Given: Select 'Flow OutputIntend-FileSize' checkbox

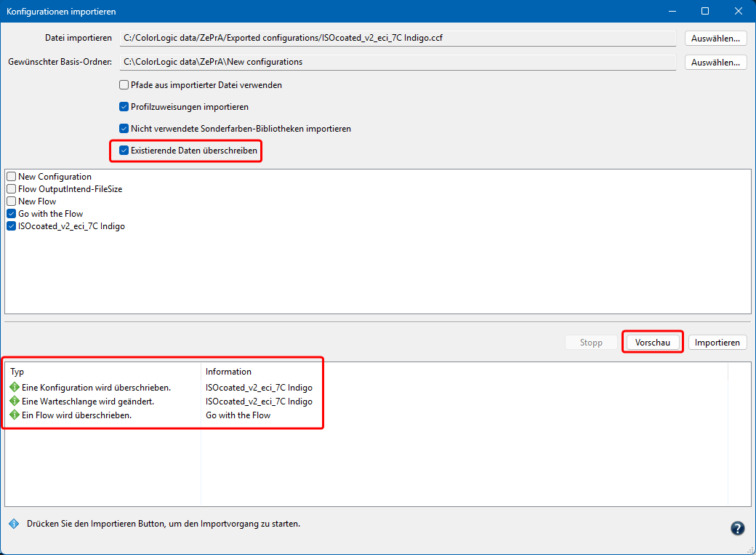Looking at the screenshot, I should coord(12,189).
